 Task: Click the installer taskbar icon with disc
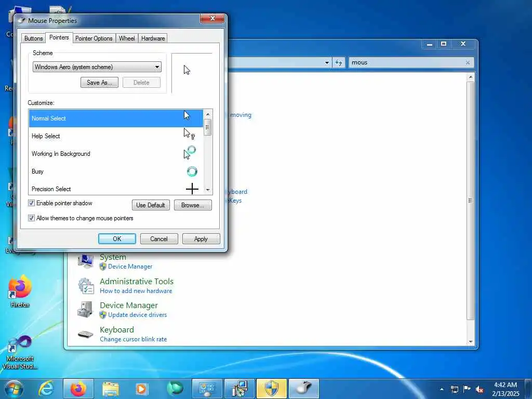[x=239, y=389]
